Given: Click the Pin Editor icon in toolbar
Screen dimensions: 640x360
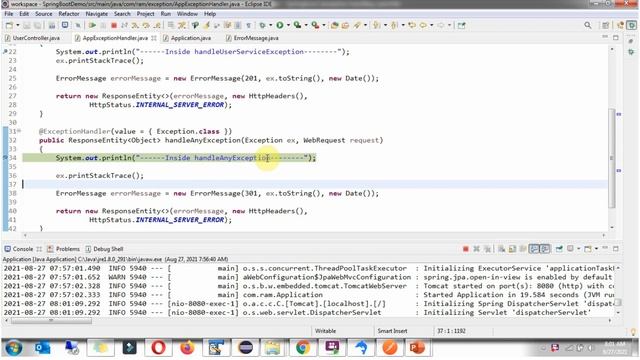Looking at the screenshot, I should (x=461, y=25).
